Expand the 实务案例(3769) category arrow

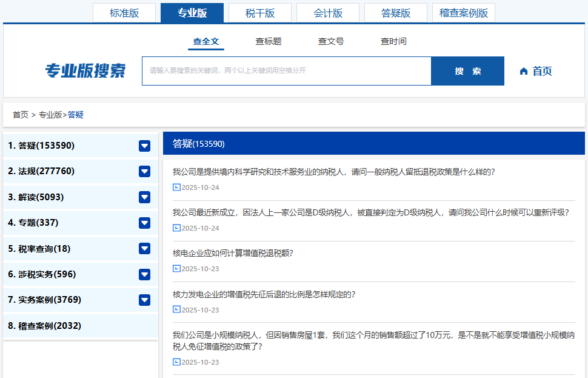144,300
